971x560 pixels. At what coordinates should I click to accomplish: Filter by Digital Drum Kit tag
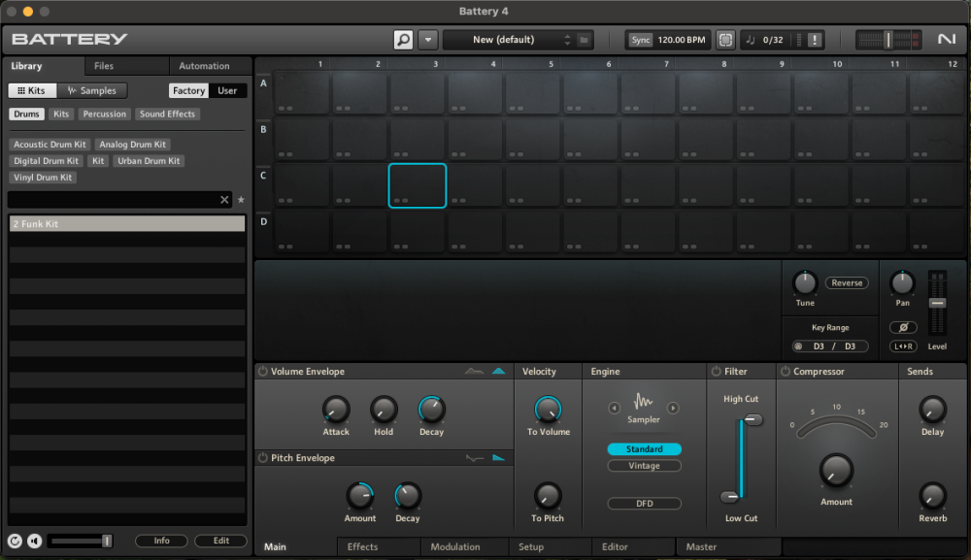point(46,161)
